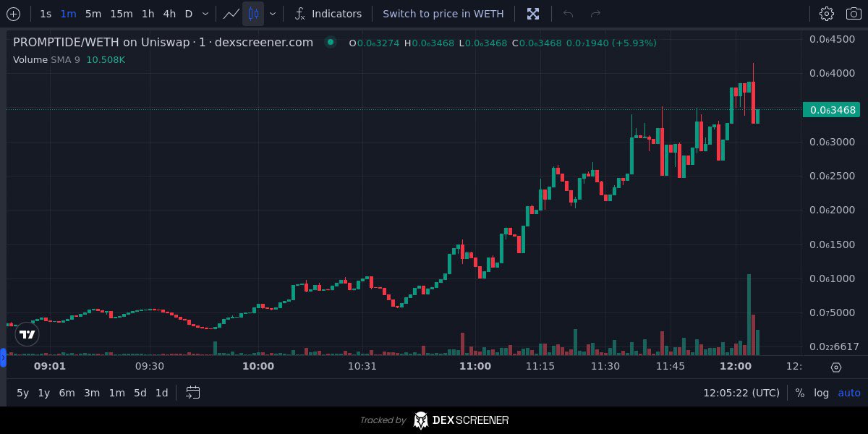This screenshot has height=434, width=868.
Task: Expand the timeframe dropdown arrow
Action: point(205,14)
